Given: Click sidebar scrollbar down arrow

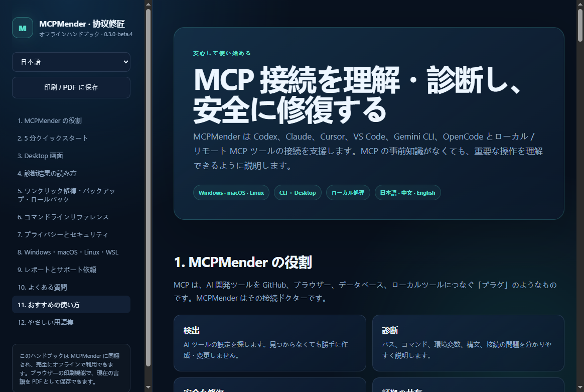Looking at the screenshot, I should pos(148,387).
